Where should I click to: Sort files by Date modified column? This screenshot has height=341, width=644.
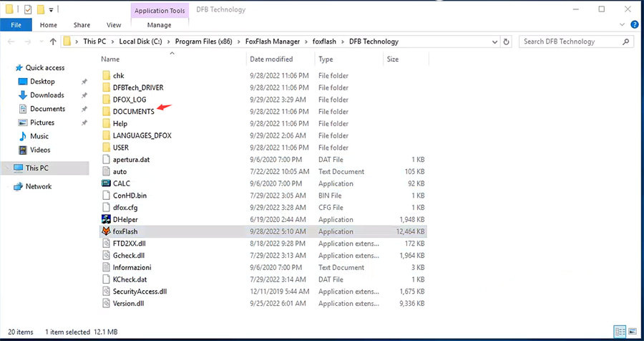tap(271, 59)
